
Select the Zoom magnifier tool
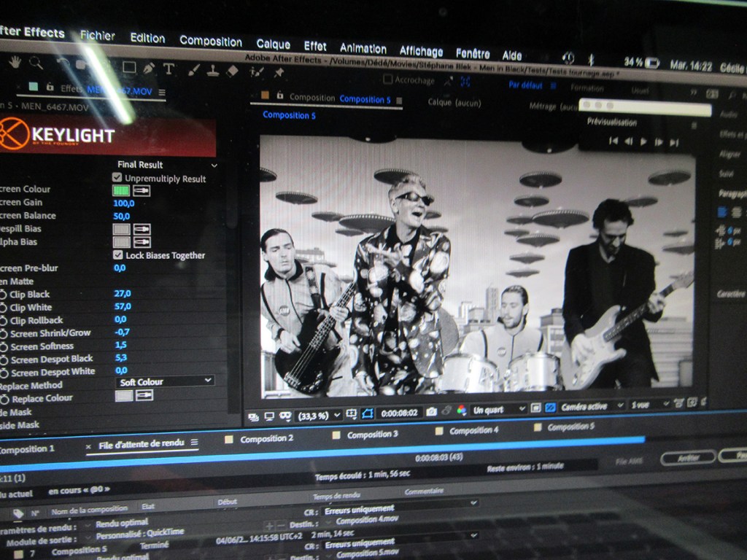pos(36,63)
